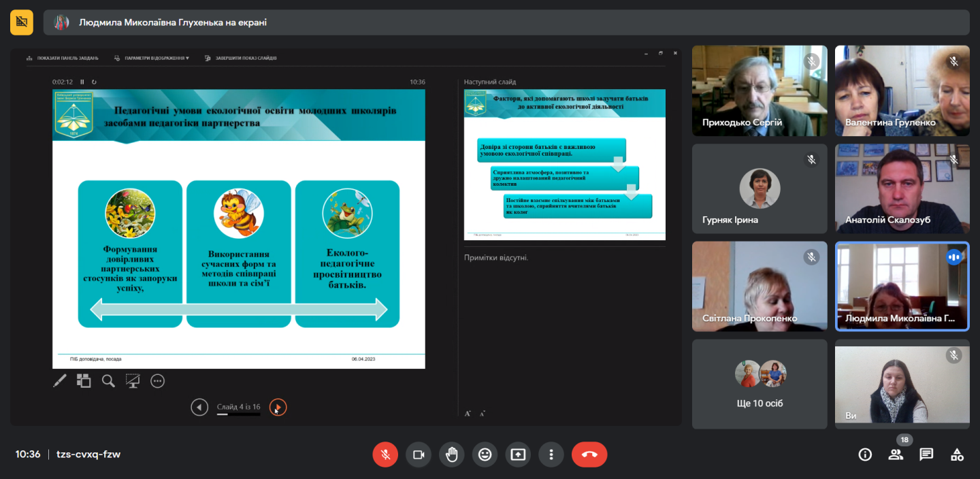The image size is (980, 479).
Task: Open the chat messages panel
Action: (x=926, y=455)
